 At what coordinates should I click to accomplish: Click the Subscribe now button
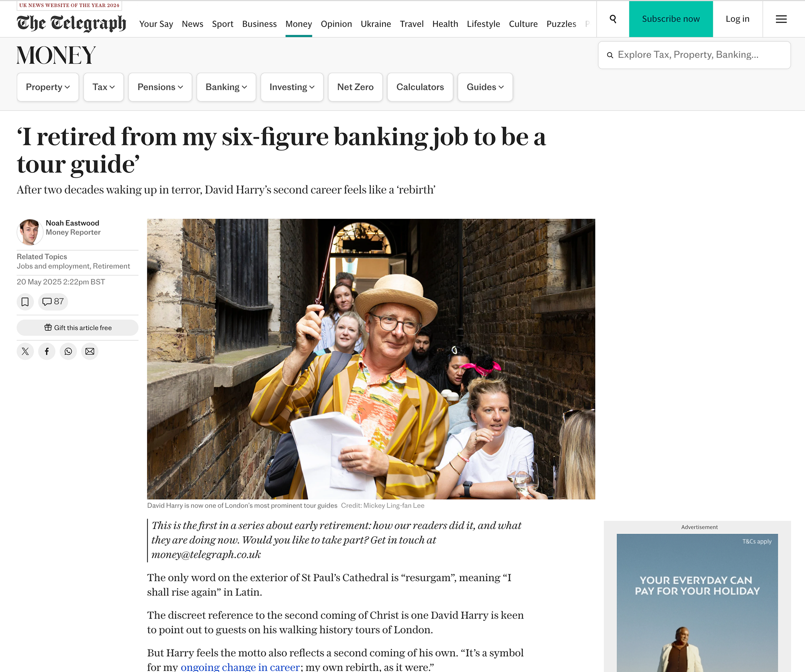coord(671,19)
